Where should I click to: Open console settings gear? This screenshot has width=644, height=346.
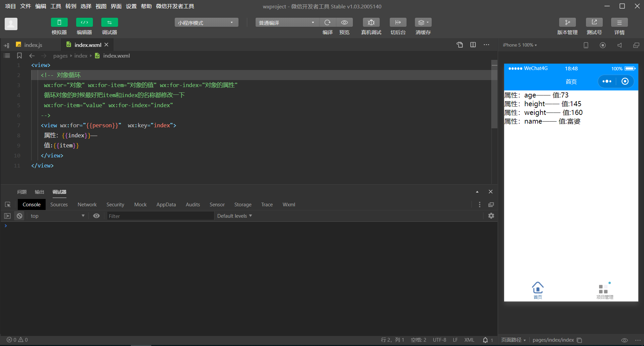(491, 216)
